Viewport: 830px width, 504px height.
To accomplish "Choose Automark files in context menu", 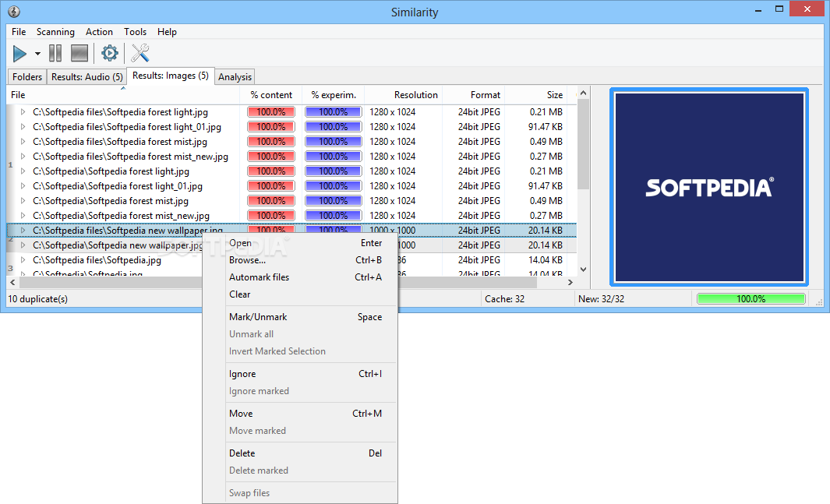I will [x=300, y=277].
